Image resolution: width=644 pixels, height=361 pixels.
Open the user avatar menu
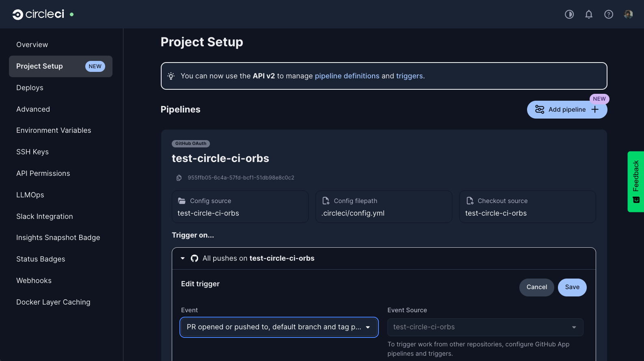click(x=628, y=15)
